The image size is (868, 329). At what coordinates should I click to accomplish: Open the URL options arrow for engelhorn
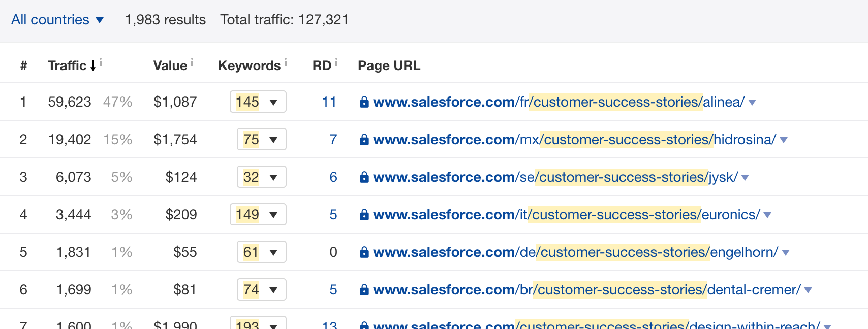point(786,253)
